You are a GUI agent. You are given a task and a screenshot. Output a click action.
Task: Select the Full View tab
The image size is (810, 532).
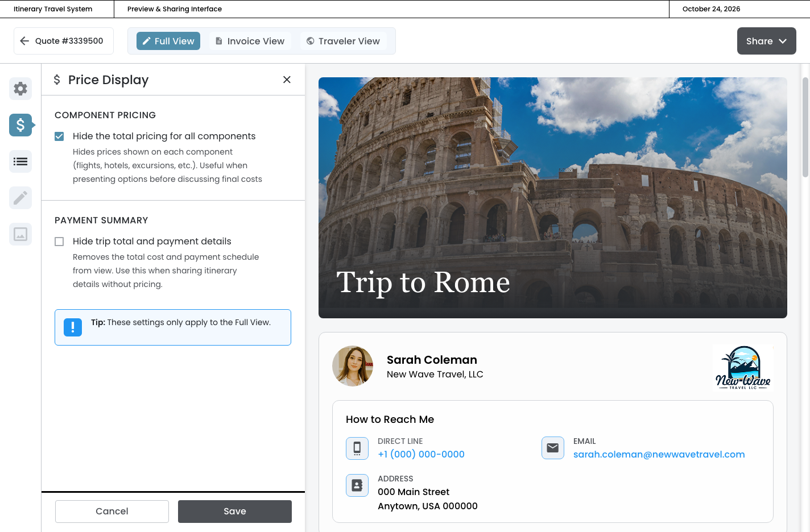pyautogui.click(x=168, y=41)
